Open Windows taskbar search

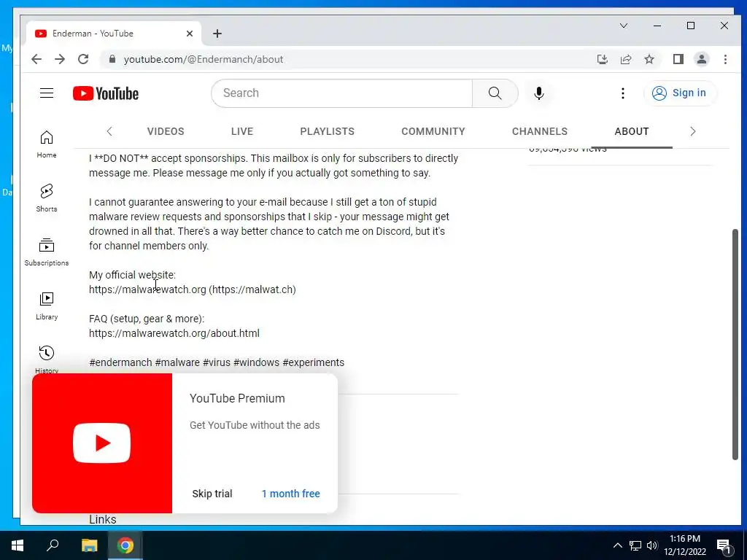[x=53, y=545]
